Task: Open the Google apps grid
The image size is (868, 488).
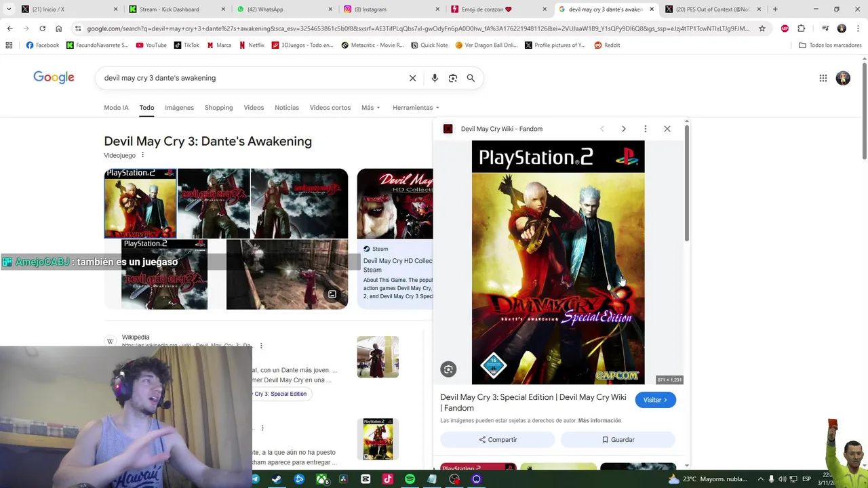Action: coord(823,78)
